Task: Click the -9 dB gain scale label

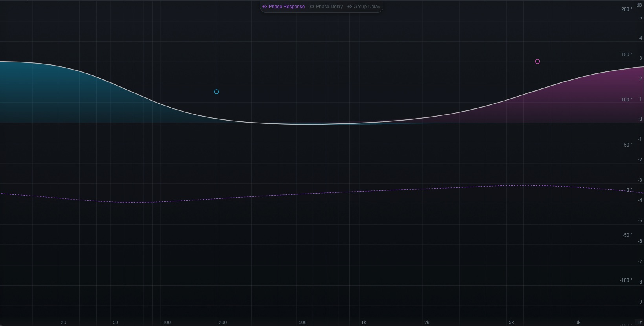Action: point(640,302)
